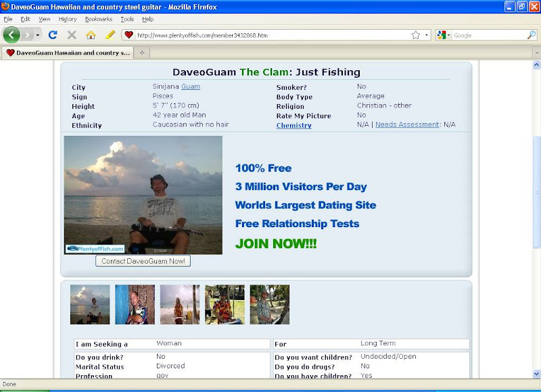Reload the page with the blue Refresh icon

coord(53,35)
